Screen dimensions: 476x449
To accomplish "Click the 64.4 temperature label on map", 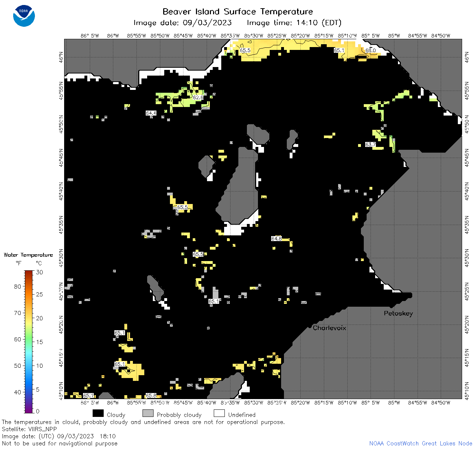I will click(x=151, y=113).
